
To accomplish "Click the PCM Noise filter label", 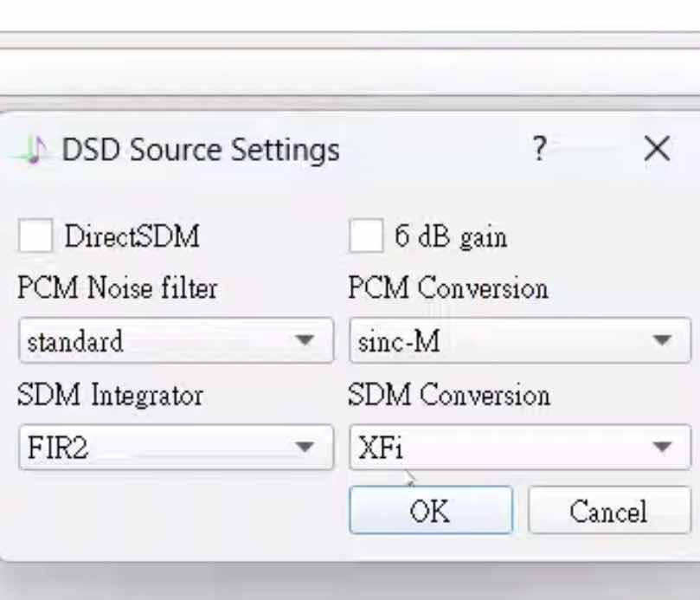I will click(117, 288).
